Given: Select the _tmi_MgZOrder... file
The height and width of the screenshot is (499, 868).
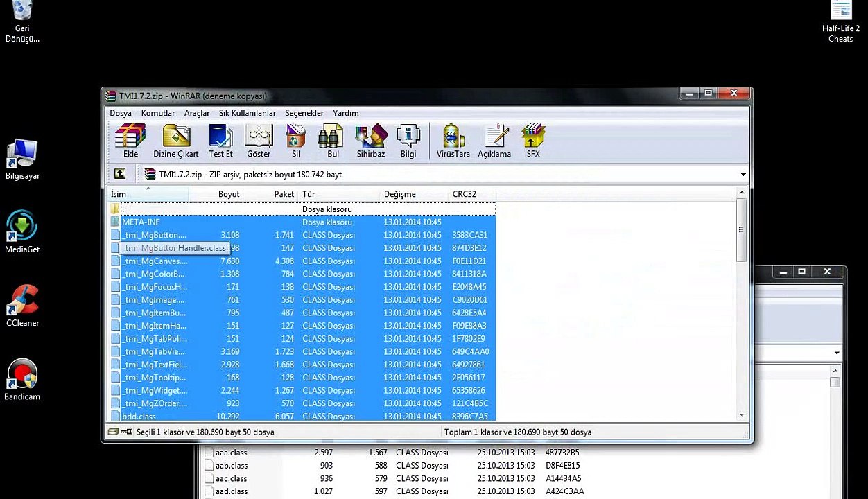Looking at the screenshot, I should [302, 403].
